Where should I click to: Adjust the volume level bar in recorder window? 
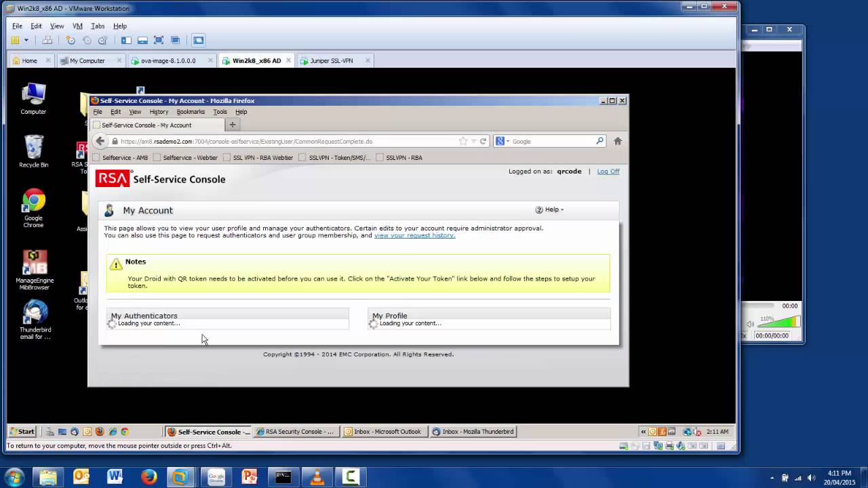coord(778,323)
